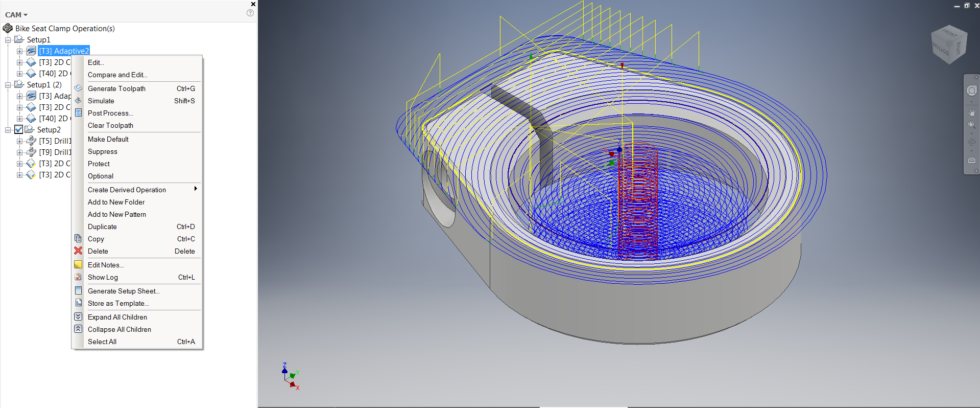This screenshot has height=408, width=980.
Task: Click the Show Log icon
Action: [x=78, y=277]
